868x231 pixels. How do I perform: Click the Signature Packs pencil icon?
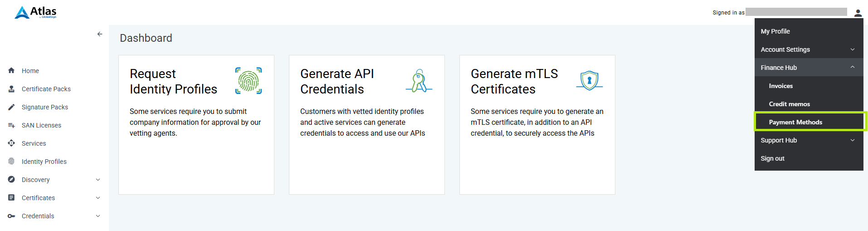coord(11,107)
